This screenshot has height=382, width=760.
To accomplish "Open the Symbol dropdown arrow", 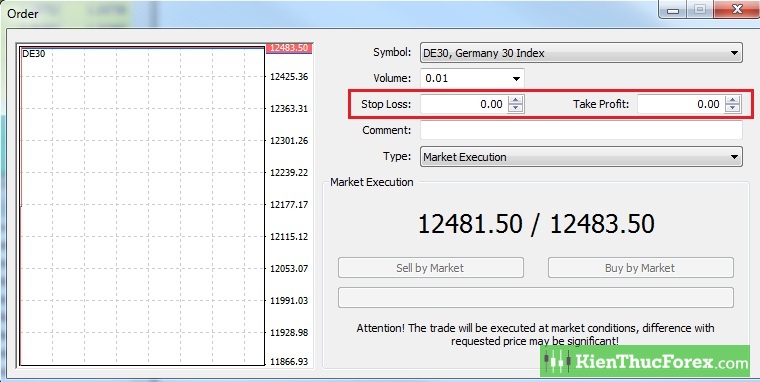I will (734, 53).
